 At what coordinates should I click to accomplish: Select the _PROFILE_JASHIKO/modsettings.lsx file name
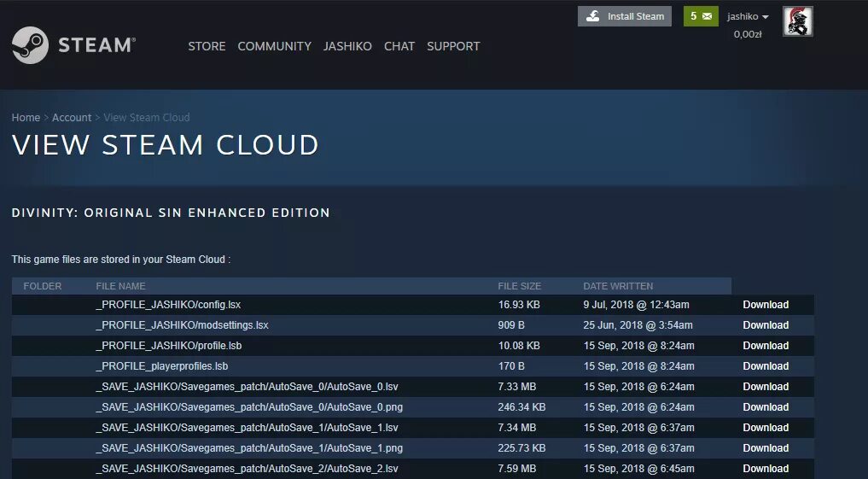(x=182, y=325)
